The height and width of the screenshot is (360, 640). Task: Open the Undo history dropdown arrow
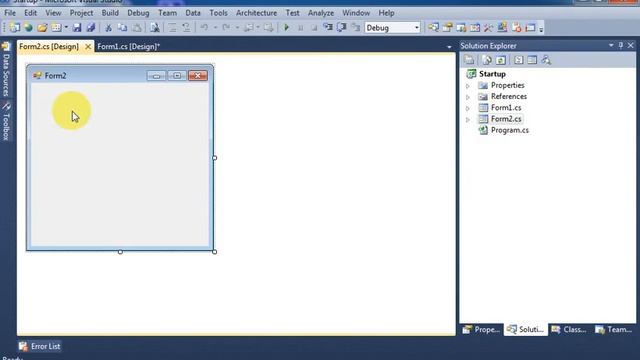tap(215, 28)
